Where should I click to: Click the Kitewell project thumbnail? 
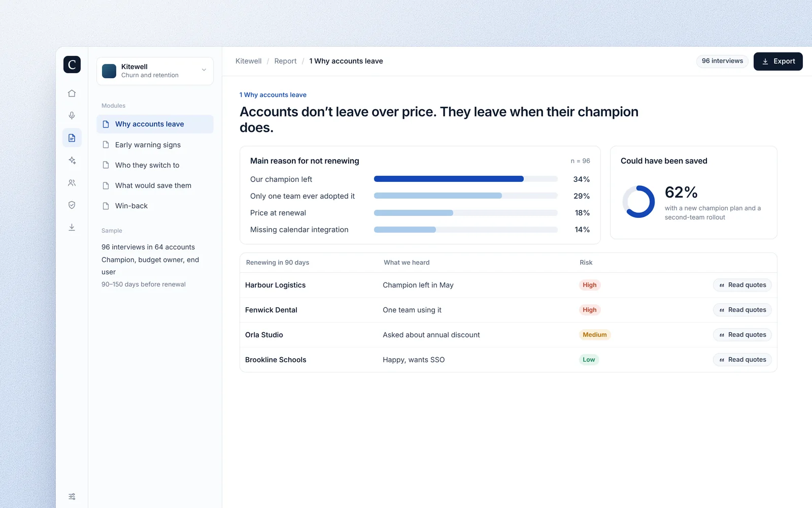(109, 71)
